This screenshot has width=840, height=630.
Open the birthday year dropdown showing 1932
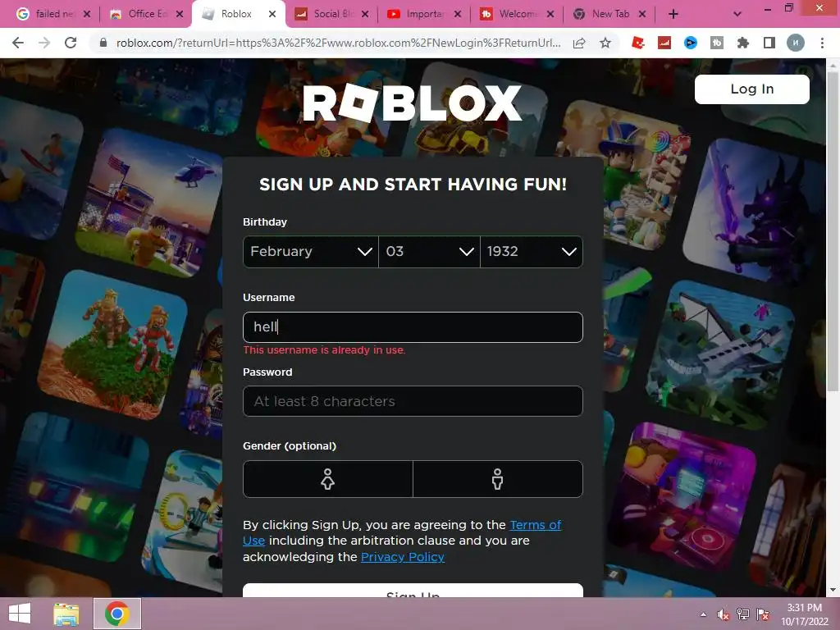point(532,251)
